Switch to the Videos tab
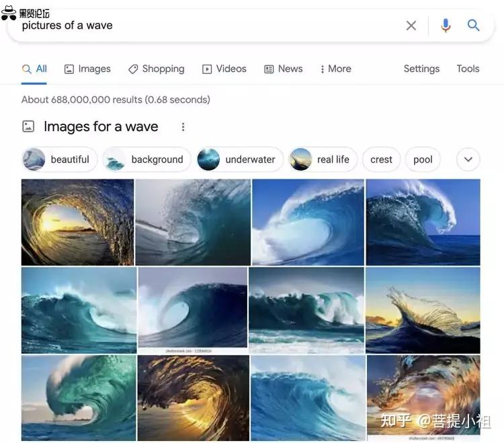This screenshot has width=504, height=443. [x=224, y=69]
